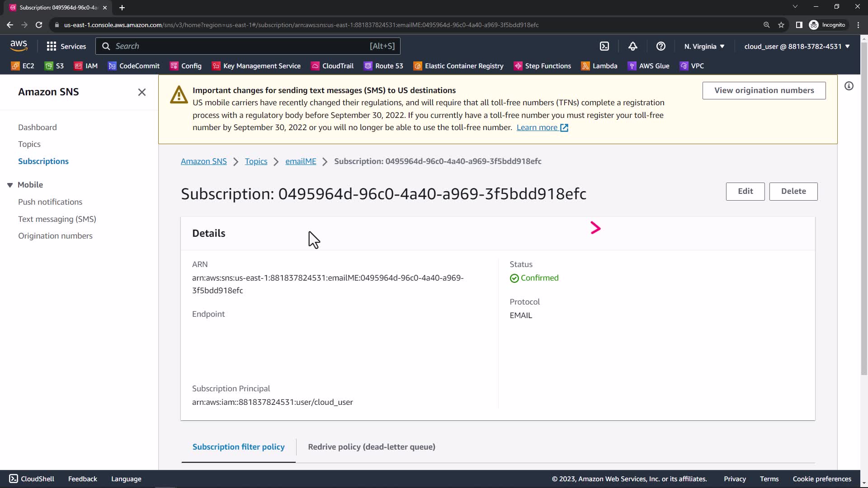Viewport: 868px width, 488px height.
Task: Open the CloudShell icon in top navigation bar
Action: tap(604, 46)
